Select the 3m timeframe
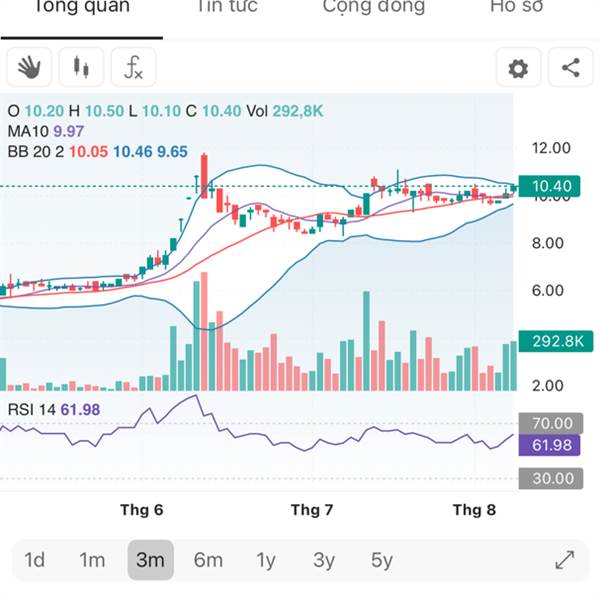Viewport: 600px width, 600px height. [150, 560]
